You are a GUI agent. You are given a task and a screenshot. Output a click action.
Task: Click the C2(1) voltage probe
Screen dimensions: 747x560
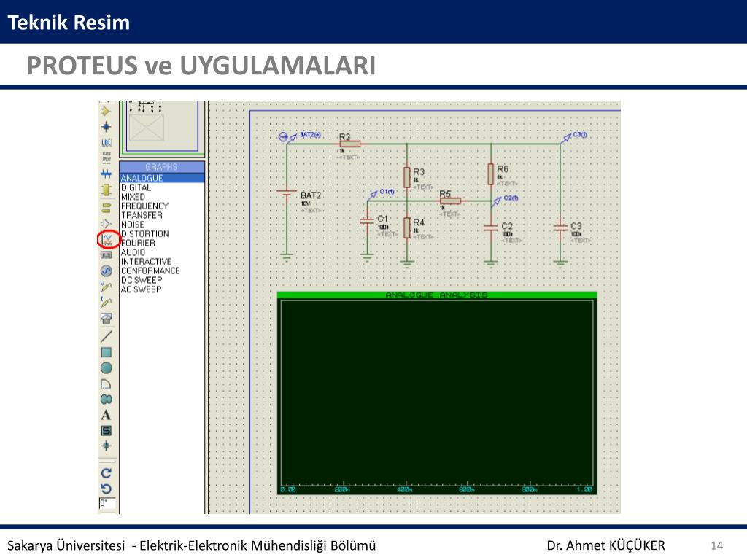tap(505, 200)
